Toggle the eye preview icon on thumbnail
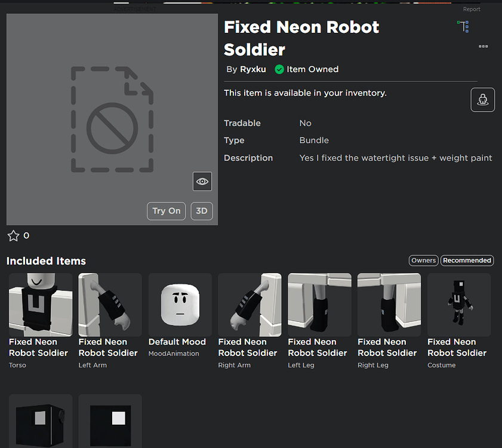502x448 pixels. [x=202, y=182]
